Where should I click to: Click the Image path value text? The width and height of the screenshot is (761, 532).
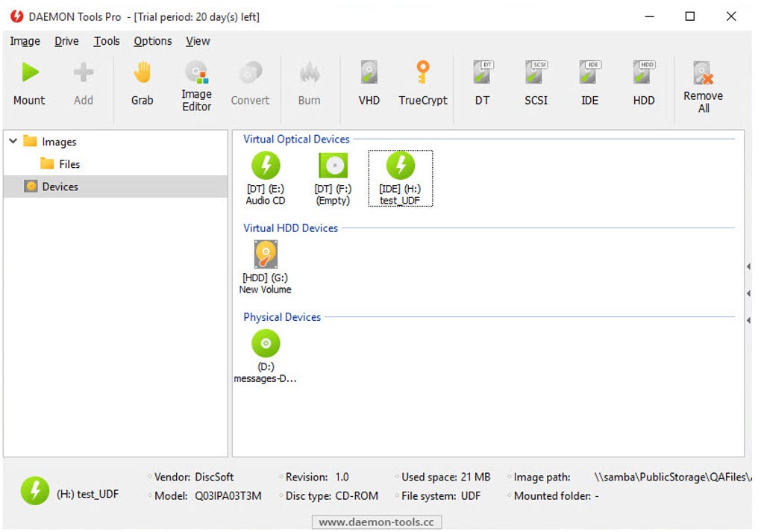(673, 477)
